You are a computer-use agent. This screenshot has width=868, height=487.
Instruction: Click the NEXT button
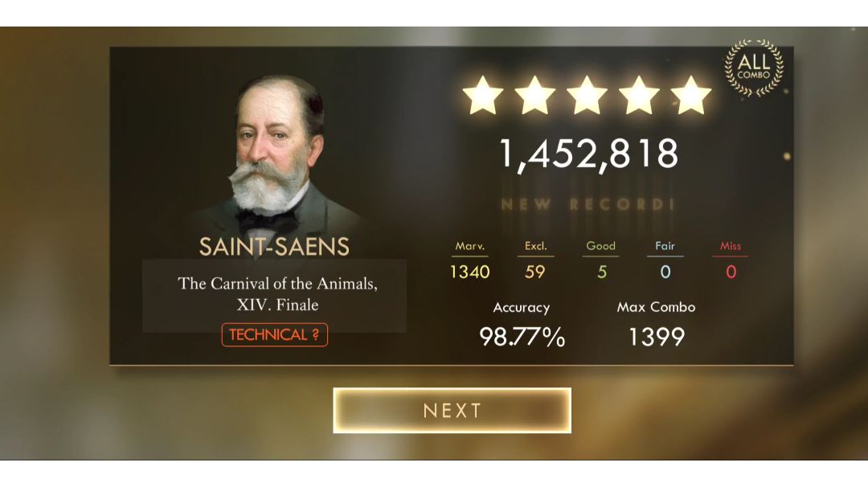[452, 410]
